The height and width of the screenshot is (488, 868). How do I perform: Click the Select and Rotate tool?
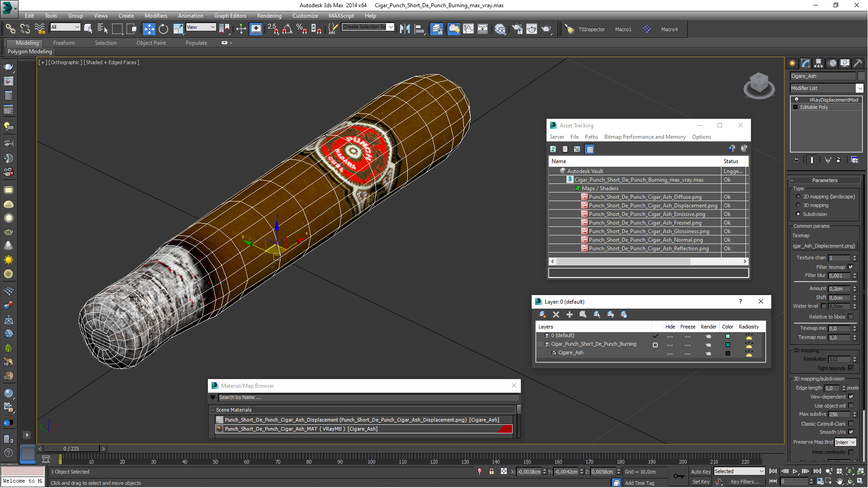[163, 29]
